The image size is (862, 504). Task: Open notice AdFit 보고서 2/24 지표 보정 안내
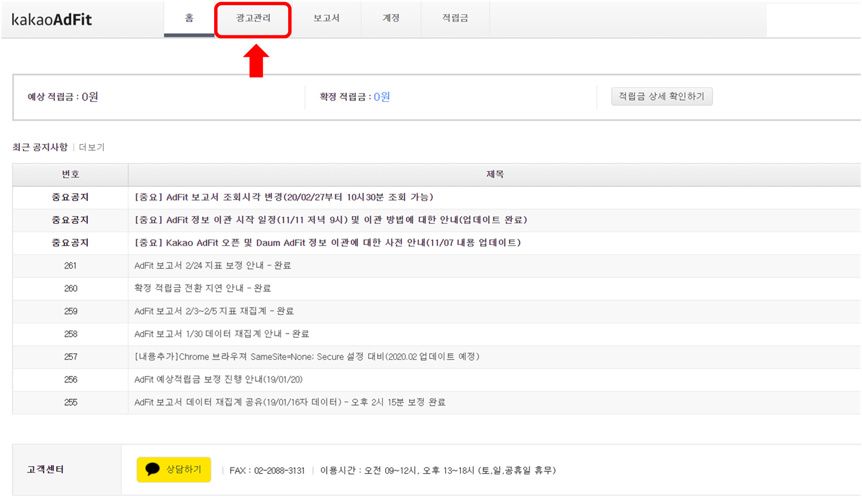(x=213, y=265)
